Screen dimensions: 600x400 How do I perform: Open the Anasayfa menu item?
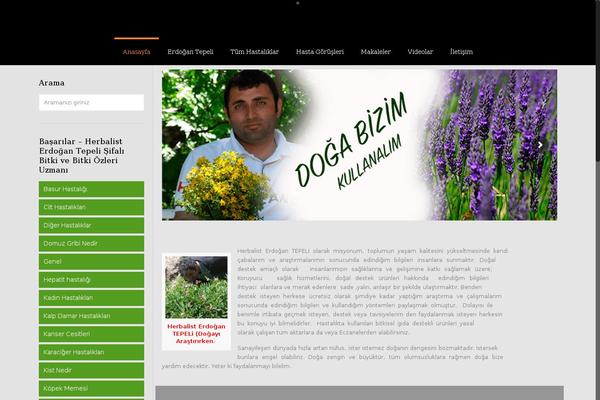pyautogui.click(x=136, y=52)
